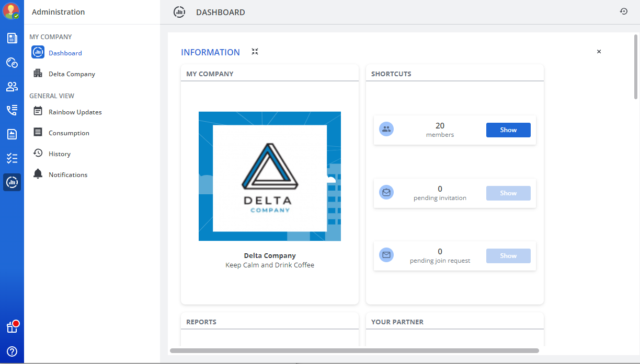Open the news feed icon in sidebar
Screen dimensions: 640x364
pyautogui.click(x=12, y=38)
